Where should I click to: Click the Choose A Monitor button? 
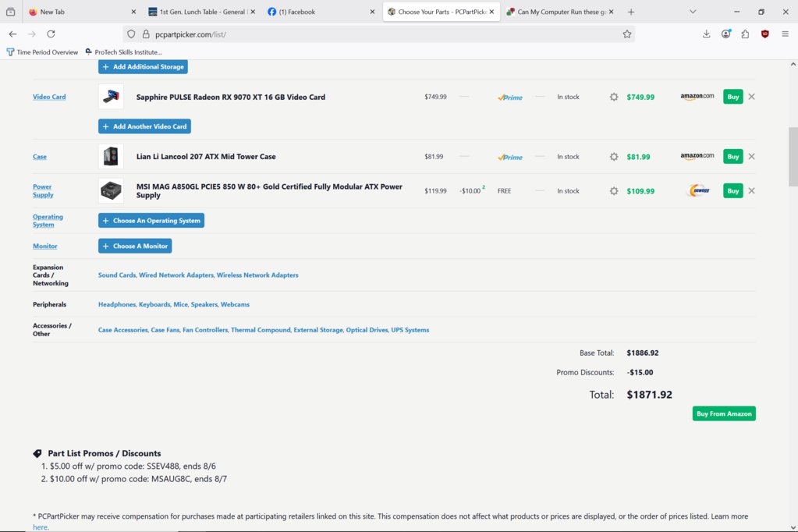135,246
